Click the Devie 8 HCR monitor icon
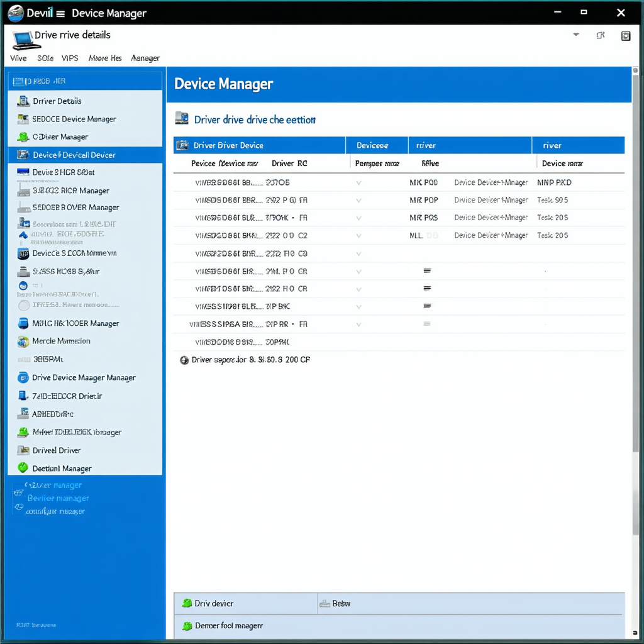Viewport: 644px width, 644px height. (23, 172)
